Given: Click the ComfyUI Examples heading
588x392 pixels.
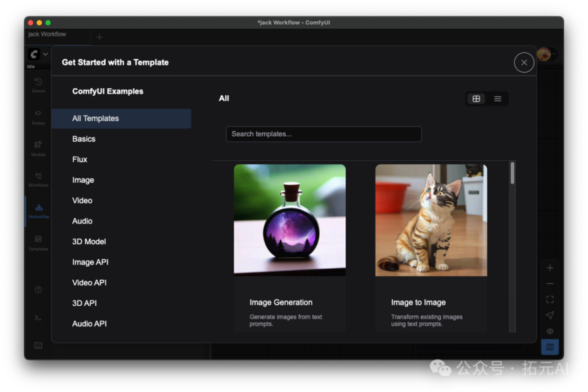Looking at the screenshot, I should [x=107, y=92].
